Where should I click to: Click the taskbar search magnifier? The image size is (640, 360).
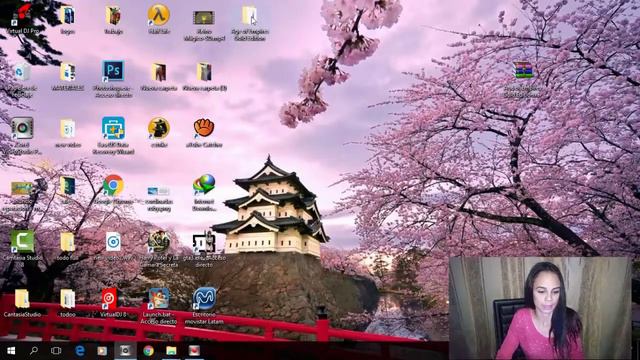tap(33, 351)
